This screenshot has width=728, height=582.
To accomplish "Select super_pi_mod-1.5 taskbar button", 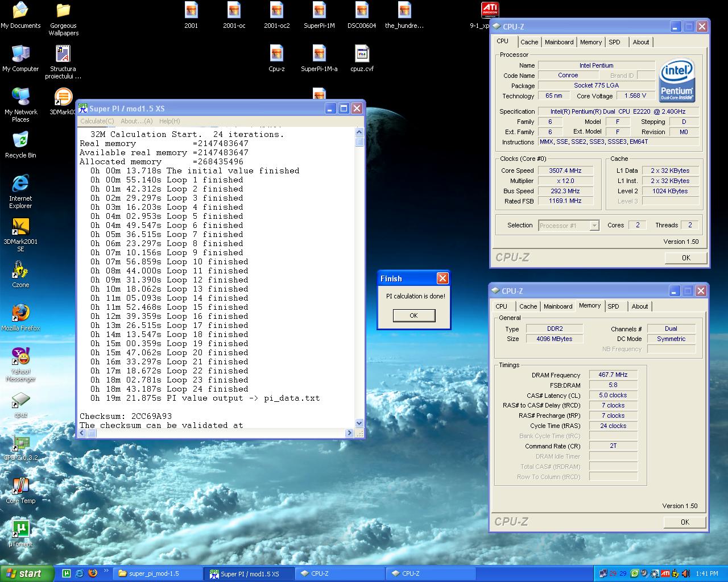I will 158,573.
